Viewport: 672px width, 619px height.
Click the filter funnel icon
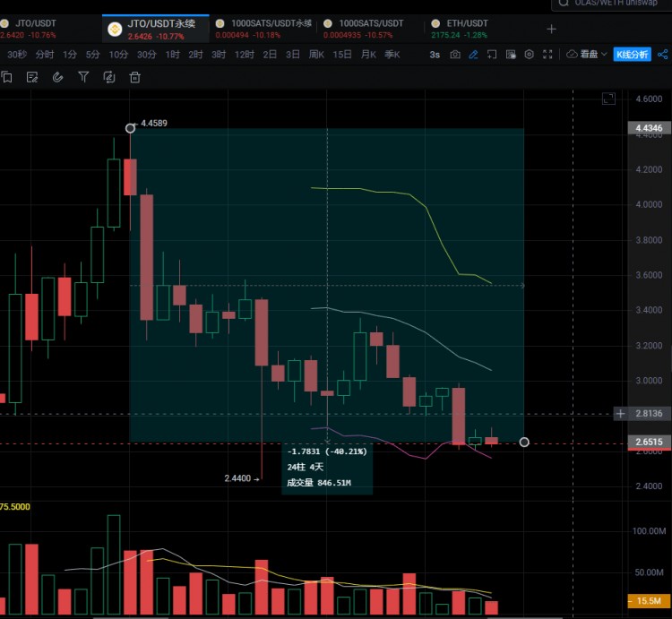tap(83, 77)
